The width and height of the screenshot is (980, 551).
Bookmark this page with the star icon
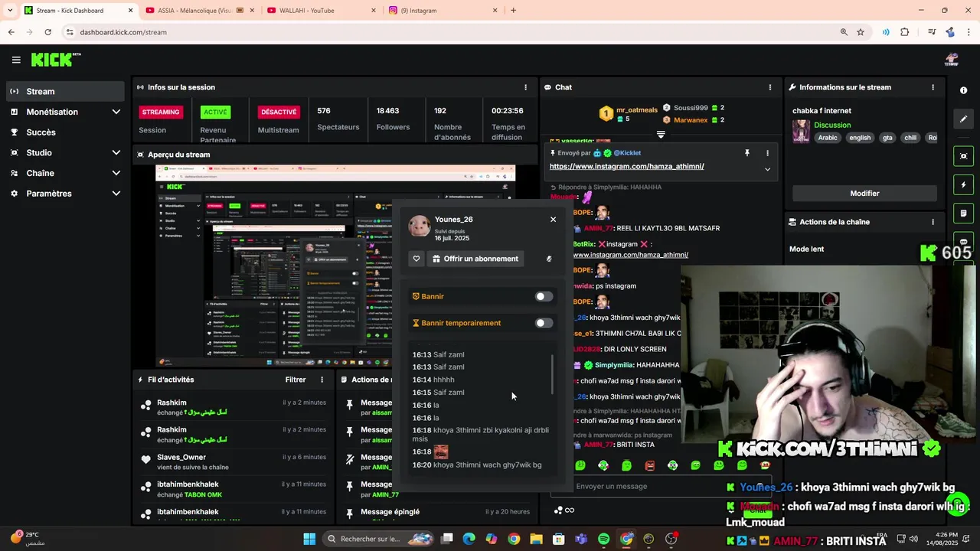click(x=861, y=32)
